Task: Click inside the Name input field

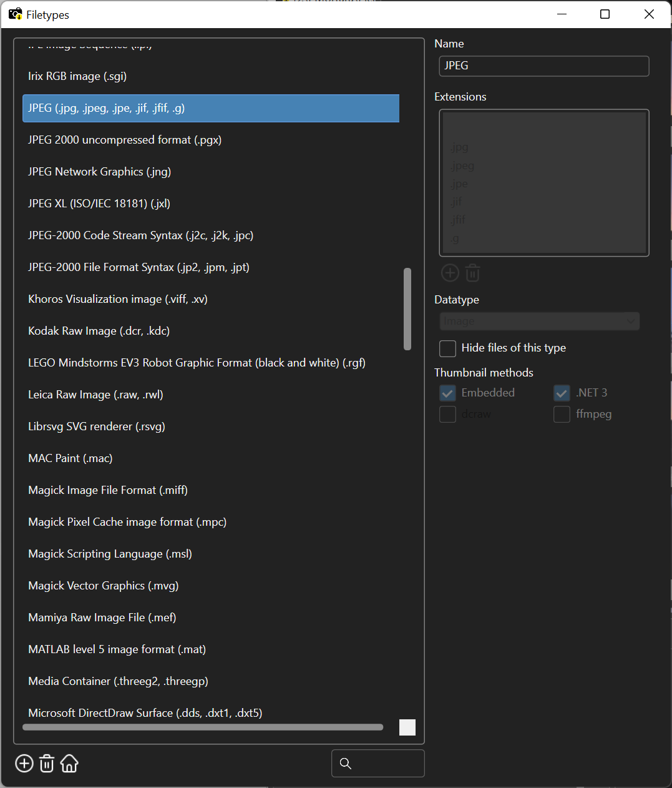Action: pyautogui.click(x=543, y=66)
